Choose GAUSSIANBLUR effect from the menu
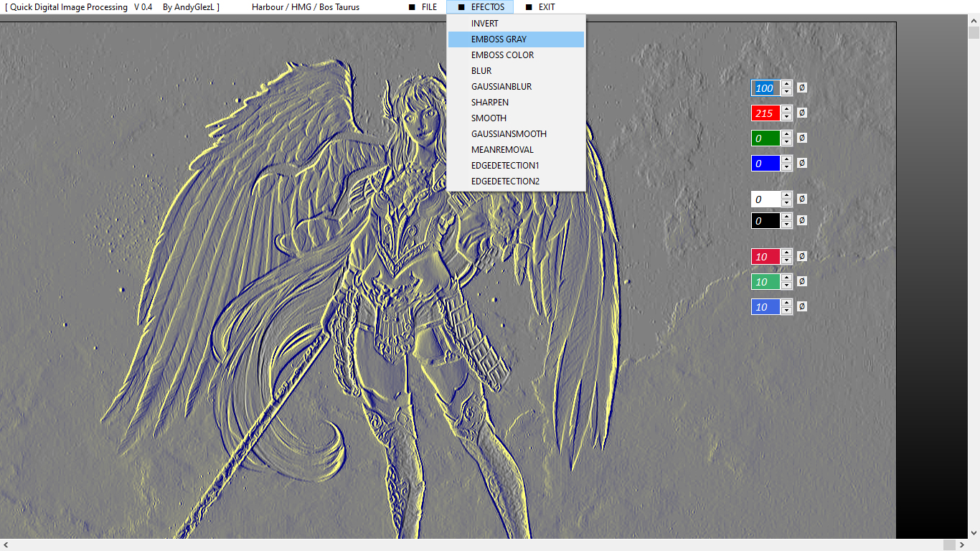This screenshot has width=980, height=551. pos(501,87)
